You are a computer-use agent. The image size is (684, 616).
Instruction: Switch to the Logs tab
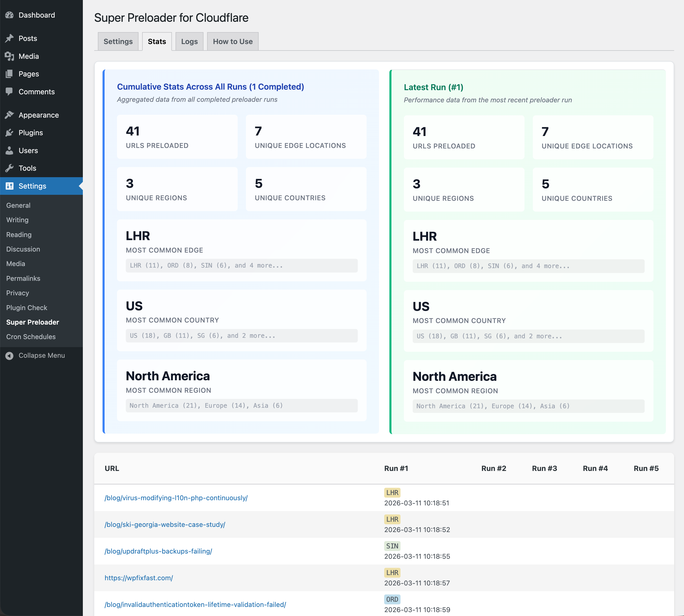(189, 41)
